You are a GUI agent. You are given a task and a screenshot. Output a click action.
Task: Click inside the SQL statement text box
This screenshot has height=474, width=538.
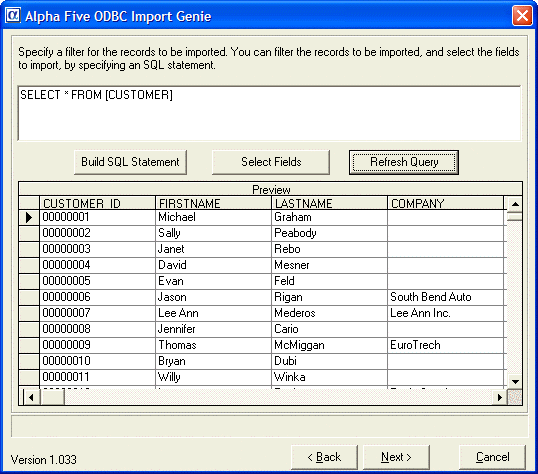point(269,113)
